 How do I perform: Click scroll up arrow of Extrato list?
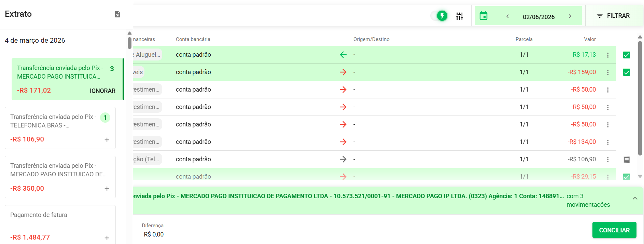pyautogui.click(x=129, y=33)
